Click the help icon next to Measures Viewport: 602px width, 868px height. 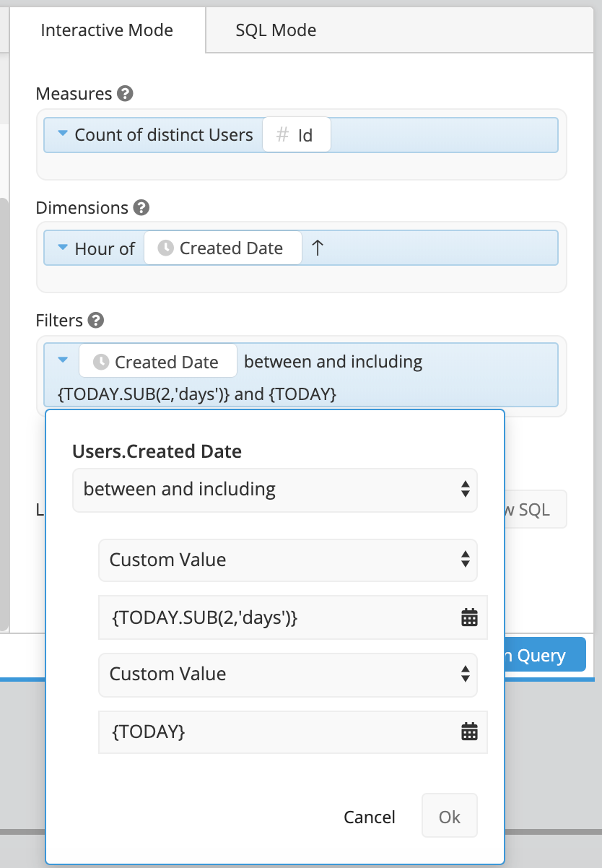point(126,94)
